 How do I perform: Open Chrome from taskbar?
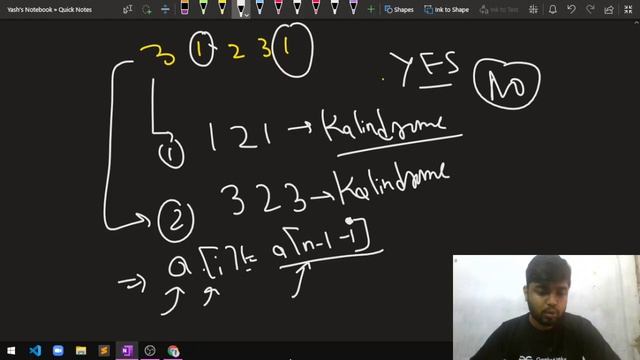click(x=173, y=351)
